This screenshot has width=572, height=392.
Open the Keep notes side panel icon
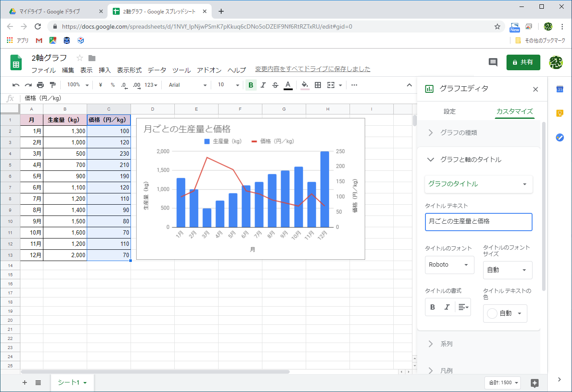[x=560, y=113]
